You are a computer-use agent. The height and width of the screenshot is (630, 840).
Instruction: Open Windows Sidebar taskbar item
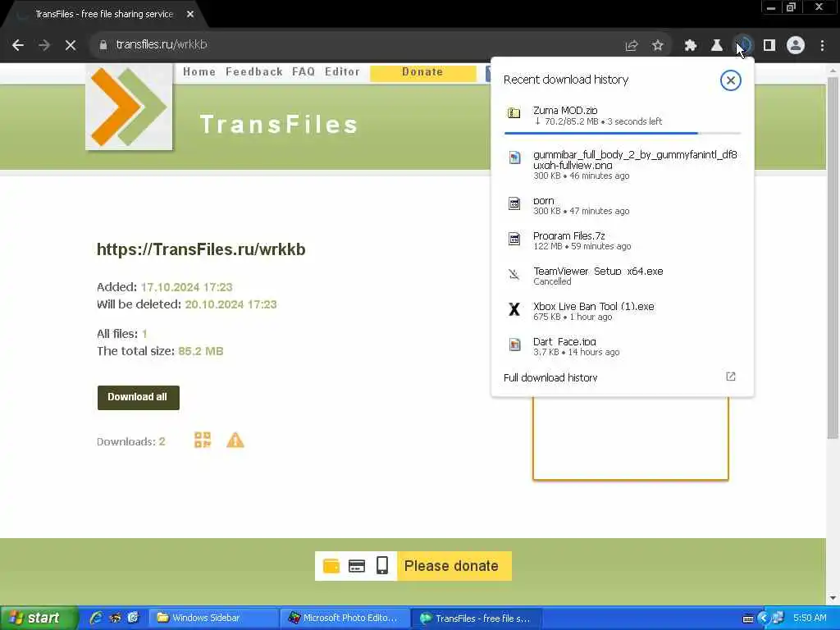(213, 619)
